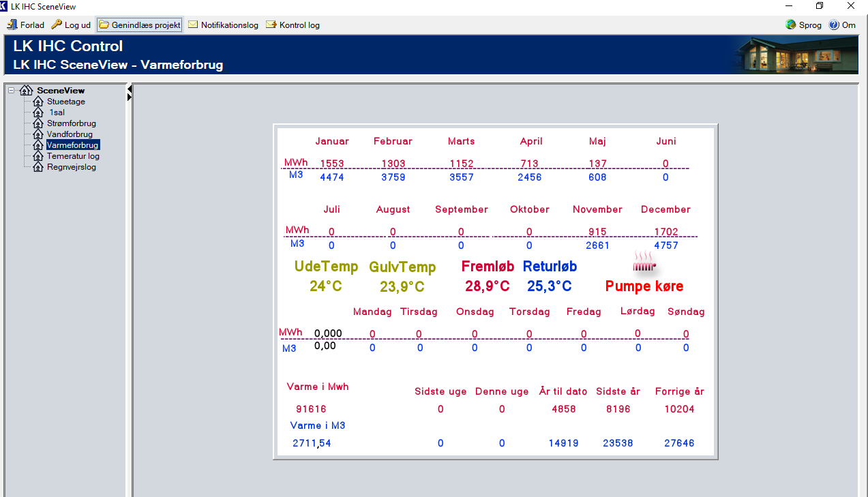
Task: Select the Varmeforbrug tree item
Action: coord(72,145)
